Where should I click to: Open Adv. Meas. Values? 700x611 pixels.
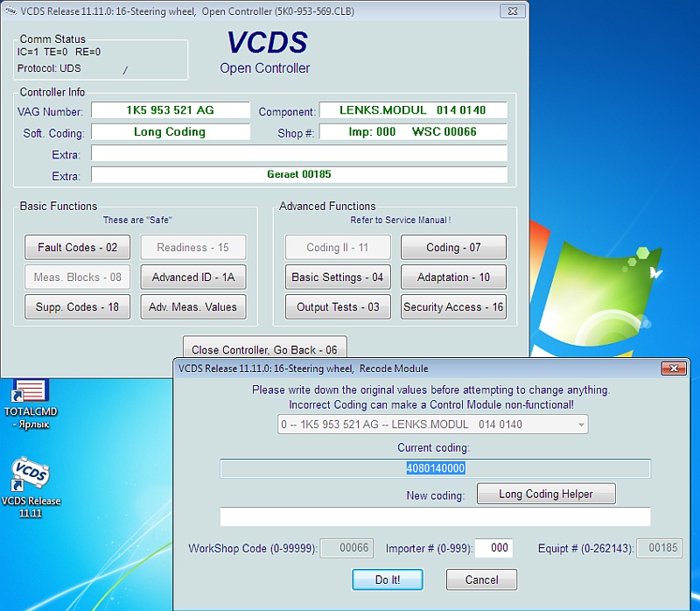[x=192, y=307]
